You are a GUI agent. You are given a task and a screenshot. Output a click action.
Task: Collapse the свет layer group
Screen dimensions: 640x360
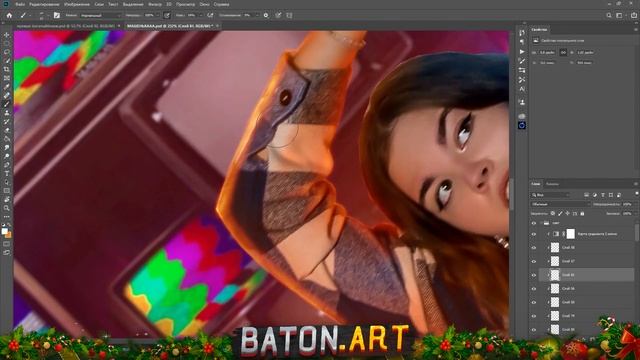point(541,223)
